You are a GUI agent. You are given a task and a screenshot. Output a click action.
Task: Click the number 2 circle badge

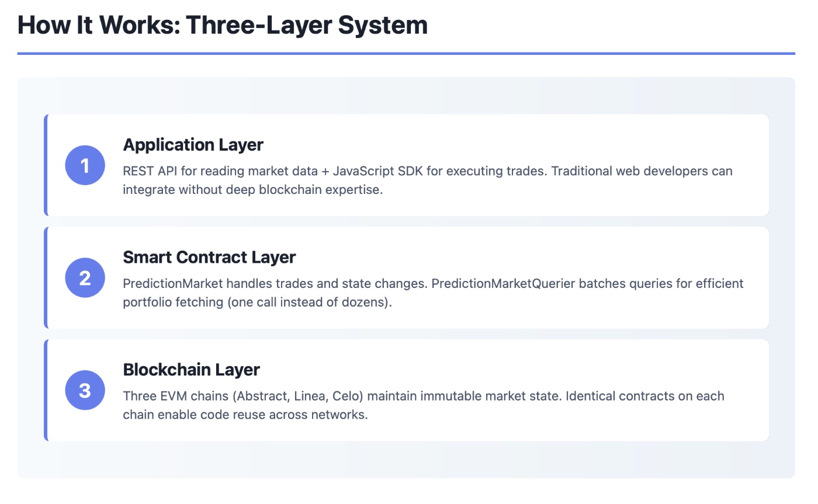click(x=85, y=278)
